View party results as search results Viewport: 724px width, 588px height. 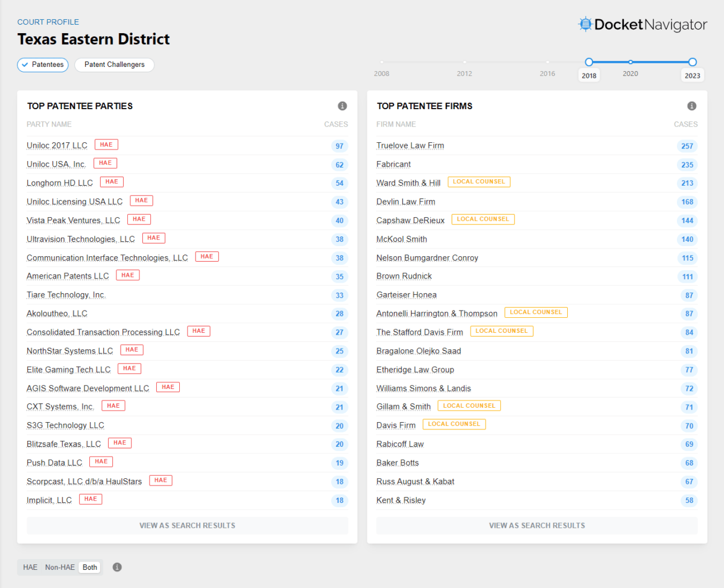point(187,525)
